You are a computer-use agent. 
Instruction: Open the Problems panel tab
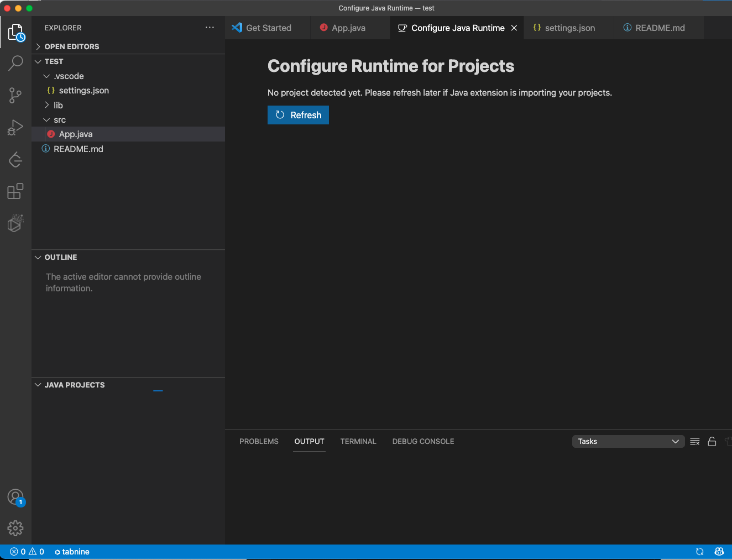click(x=259, y=441)
